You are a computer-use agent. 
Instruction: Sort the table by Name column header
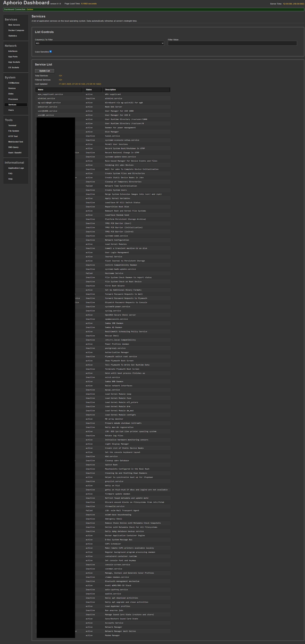coord(59,89)
